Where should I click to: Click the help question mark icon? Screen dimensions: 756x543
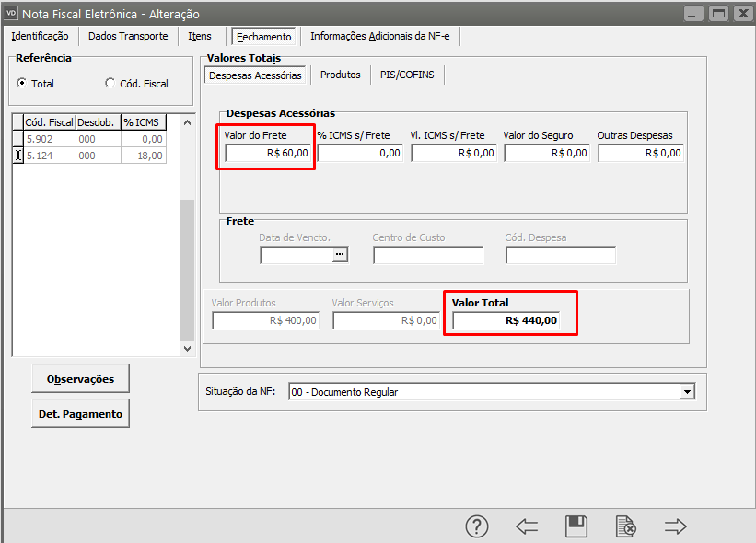click(476, 526)
